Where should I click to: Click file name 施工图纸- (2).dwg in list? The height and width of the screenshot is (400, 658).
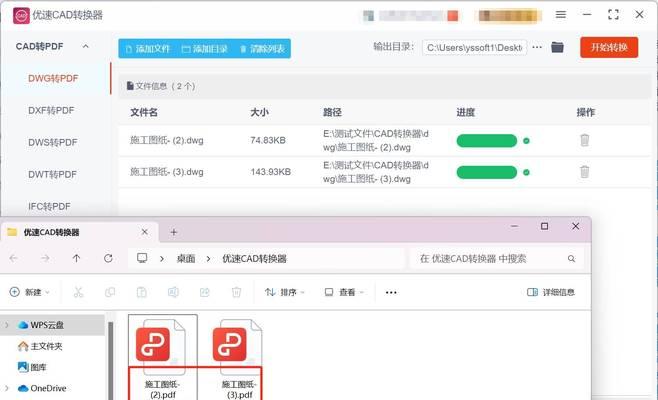[167, 140]
